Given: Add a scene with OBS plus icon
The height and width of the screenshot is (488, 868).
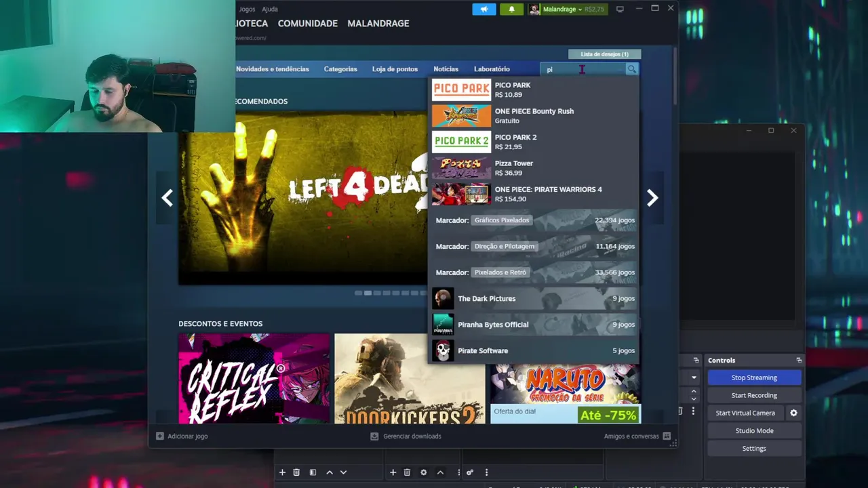Looking at the screenshot, I should point(282,472).
